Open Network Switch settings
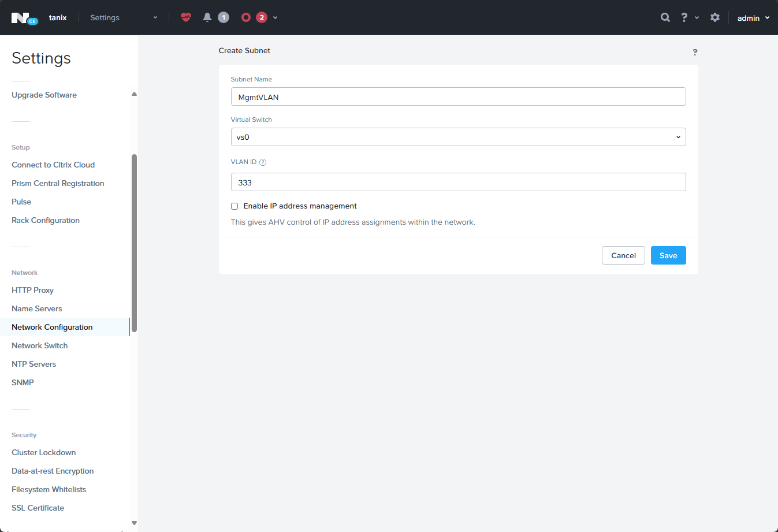The image size is (778, 532). coord(40,345)
